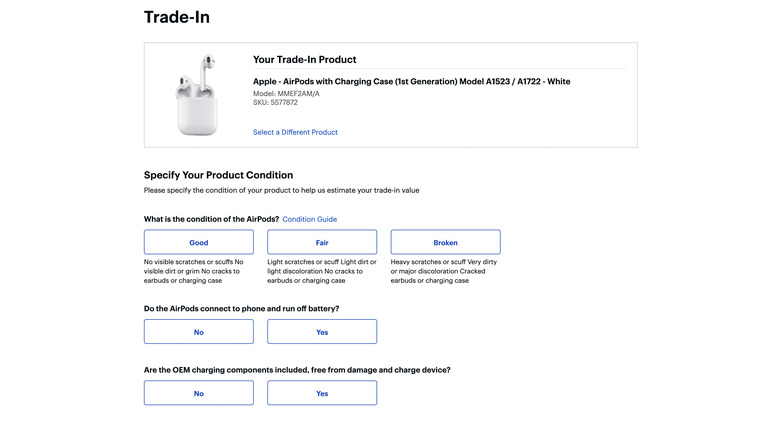Click the Apple AirPods product title
Viewport: 780px width, 438px height.
pyautogui.click(x=411, y=81)
